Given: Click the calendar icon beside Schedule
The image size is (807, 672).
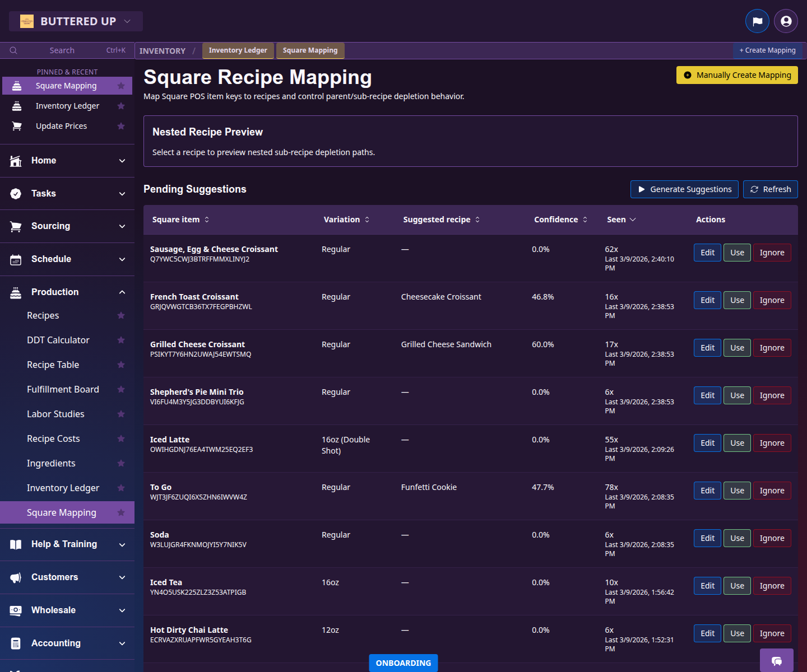Looking at the screenshot, I should [x=16, y=259].
